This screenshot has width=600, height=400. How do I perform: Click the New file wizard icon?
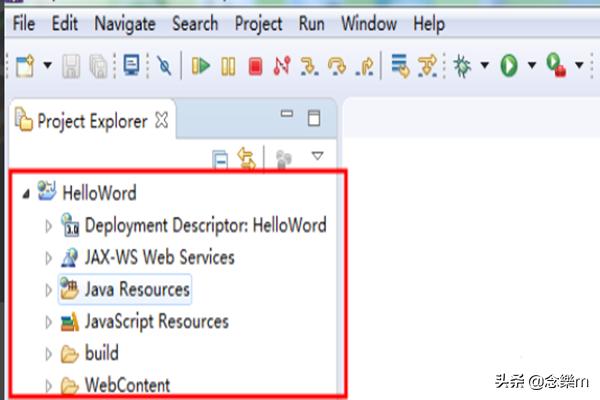tap(25, 66)
